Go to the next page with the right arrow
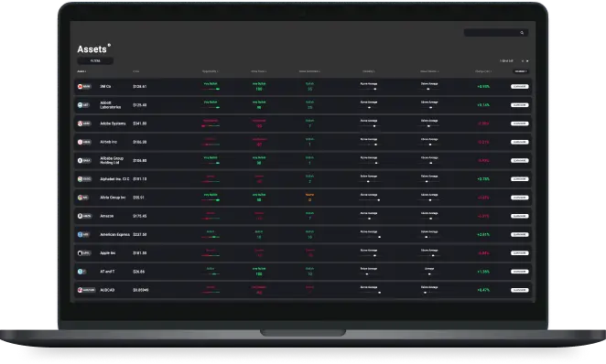 (527, 61)
